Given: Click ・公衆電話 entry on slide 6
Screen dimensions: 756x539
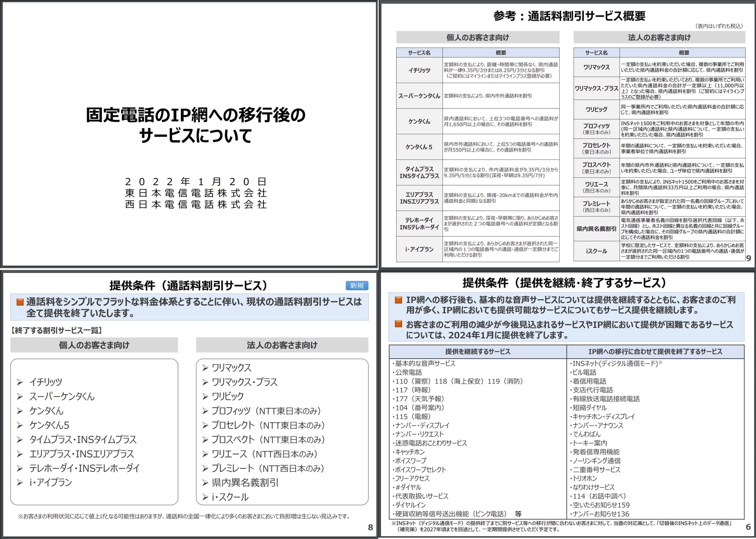Looking at the screenshot, I should pos(407,372).
